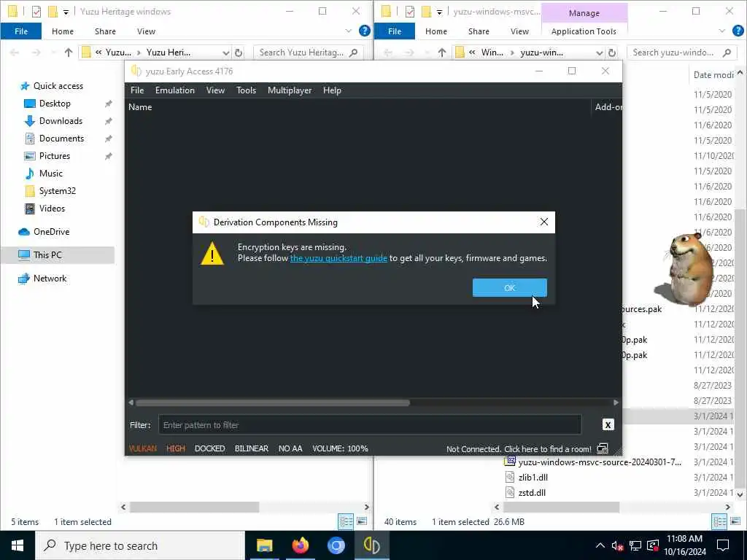Click VOLUME: 100% status entry
The width and height of the screenshot is (747, 560).
click(340, 448)
